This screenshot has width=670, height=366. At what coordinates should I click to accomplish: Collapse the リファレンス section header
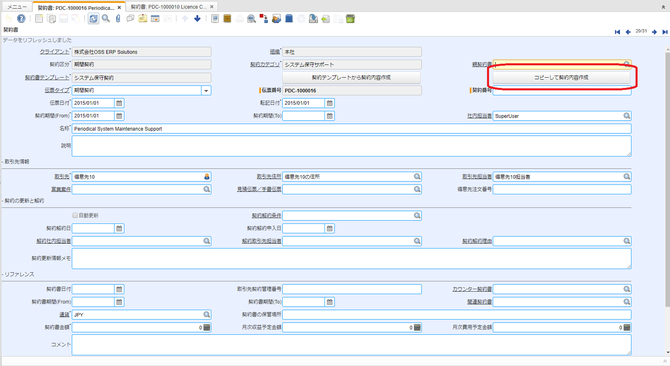18,274
